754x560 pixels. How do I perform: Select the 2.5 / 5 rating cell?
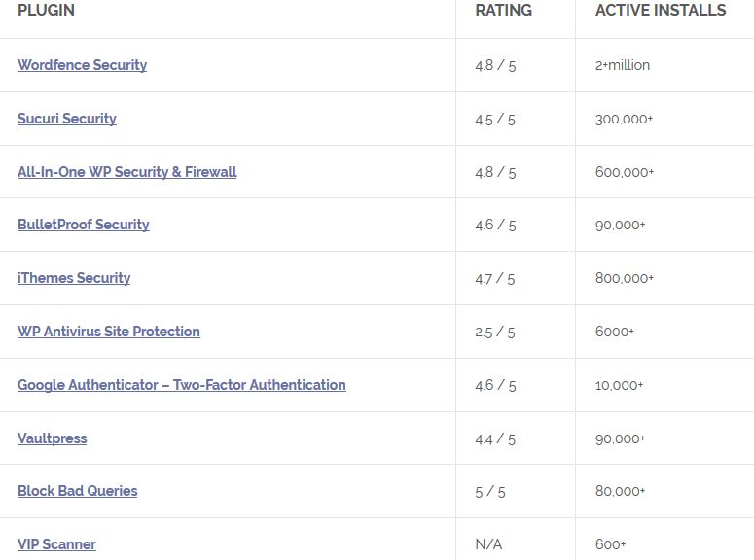tap(495, 332)
